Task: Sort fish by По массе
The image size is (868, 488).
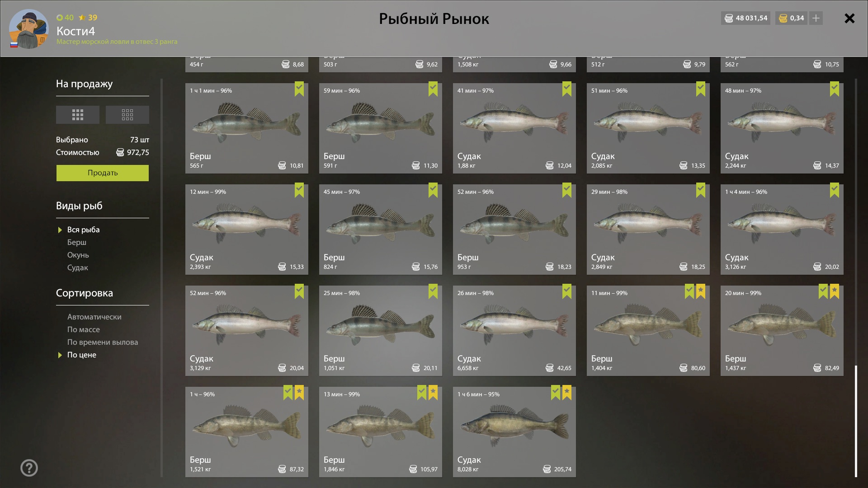Action: (x=84, y=329)
